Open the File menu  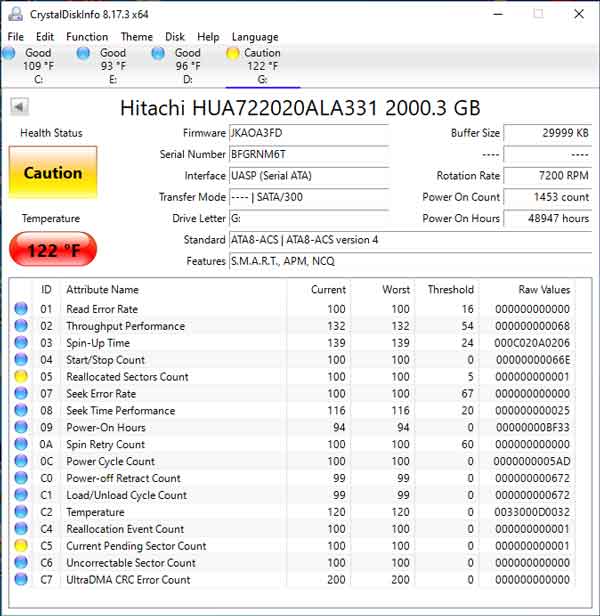[x=16, y=37]
